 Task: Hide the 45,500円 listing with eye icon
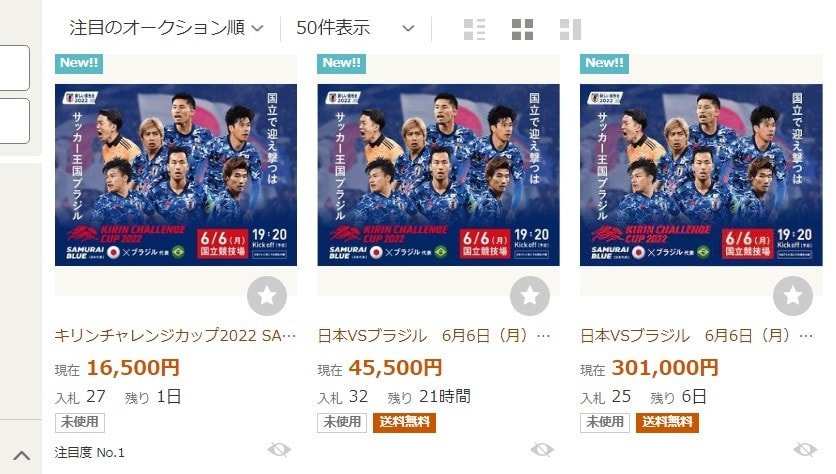(542, 450)
